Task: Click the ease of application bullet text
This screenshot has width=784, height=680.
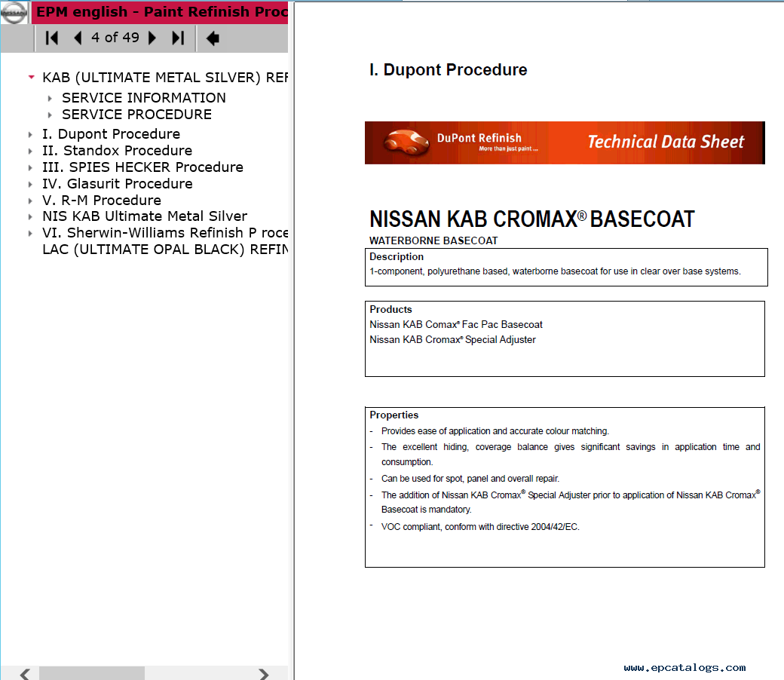Action: click(495, 431)
